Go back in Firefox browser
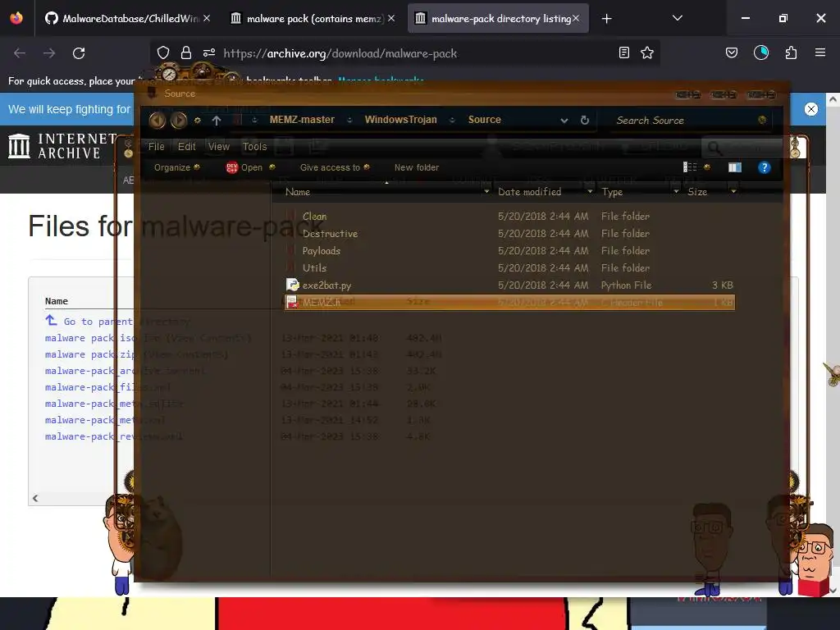Screen dimensions: 840x630 point(20,53)
